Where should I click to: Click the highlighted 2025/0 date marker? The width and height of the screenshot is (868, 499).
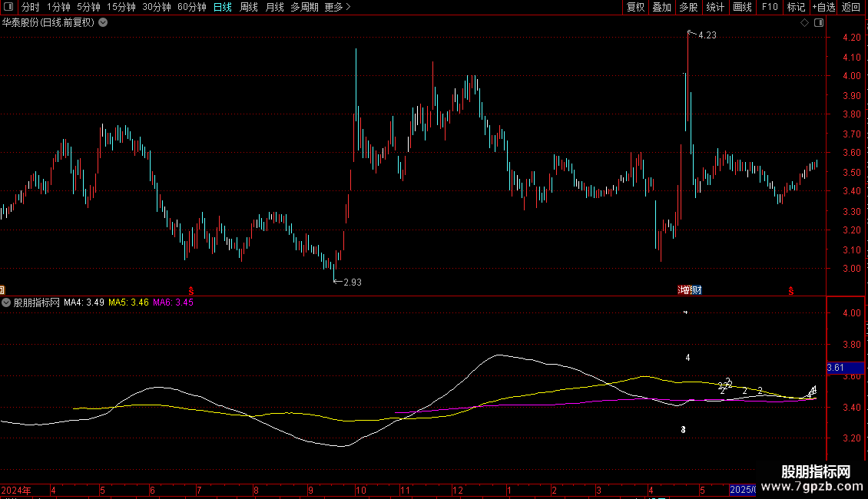click(742, 490)
